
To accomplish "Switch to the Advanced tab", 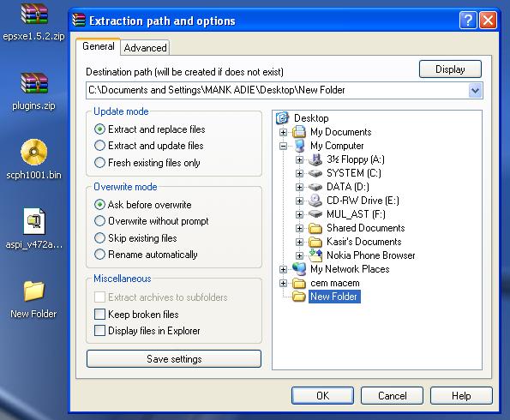I will pyautogui.click(x=145, y=48).
